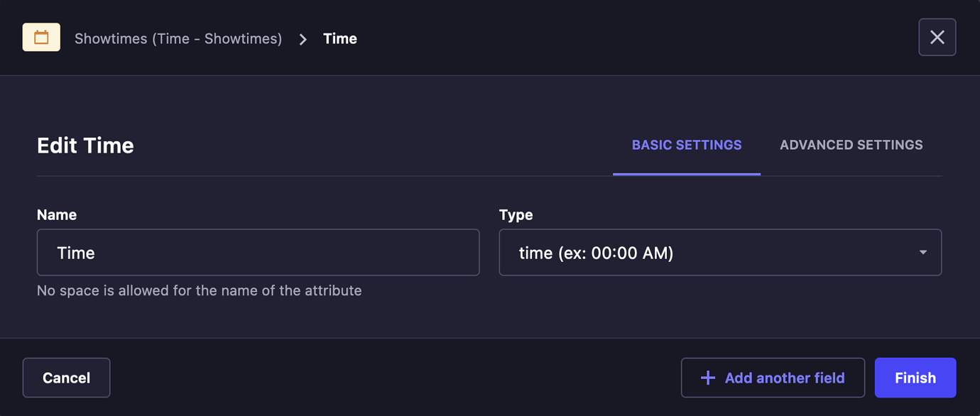980x416 pixels.
Task: Click the breadcrumb chevron separator arrow
Action: click(303, 39)
